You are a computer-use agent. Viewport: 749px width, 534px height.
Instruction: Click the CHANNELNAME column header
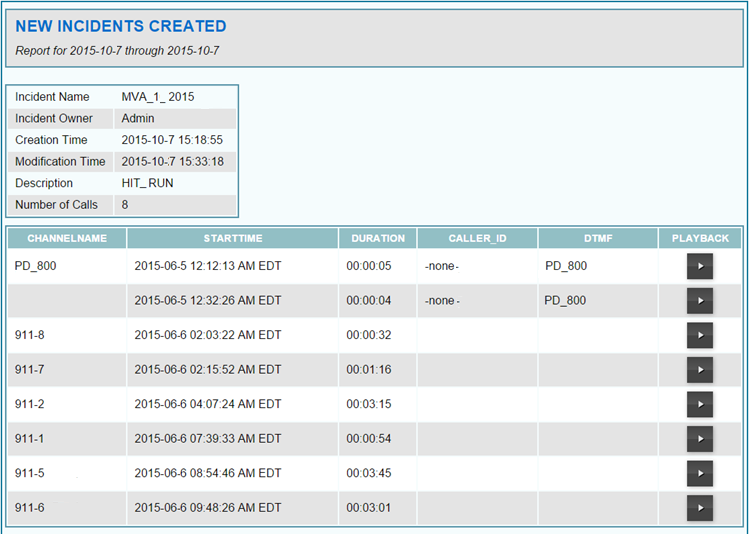(67, 239)
